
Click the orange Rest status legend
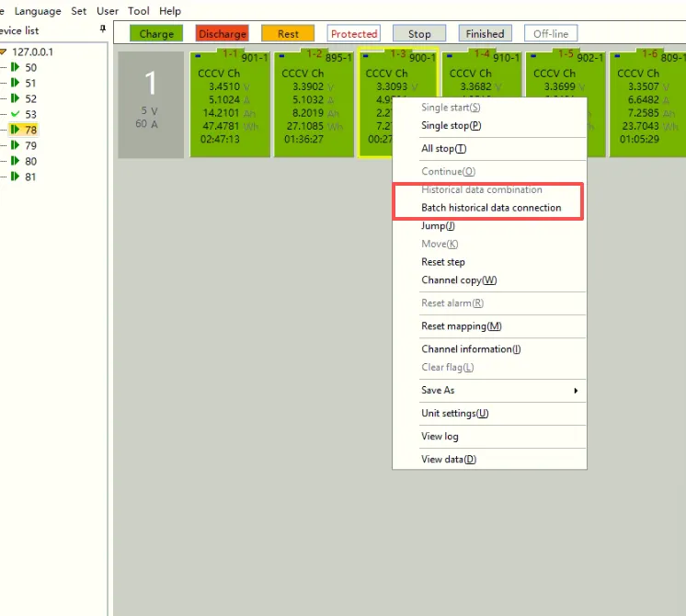[288, 34]
